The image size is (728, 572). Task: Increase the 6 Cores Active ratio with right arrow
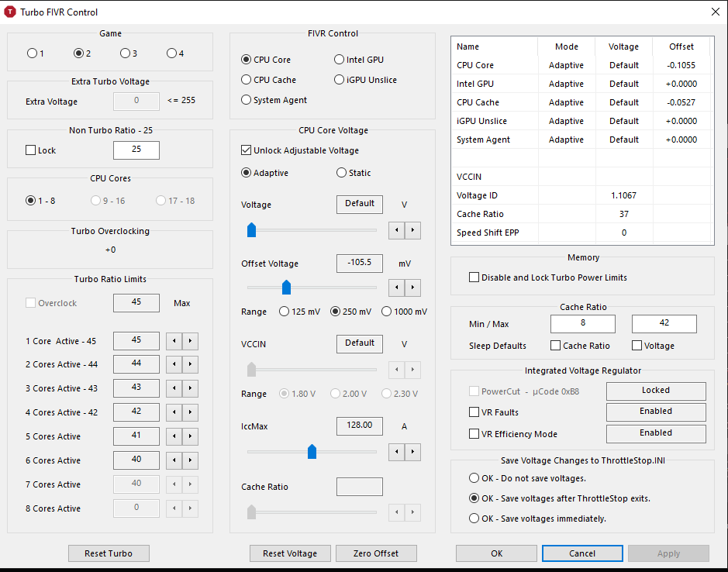pyautogui.click(x=190, y=461)
